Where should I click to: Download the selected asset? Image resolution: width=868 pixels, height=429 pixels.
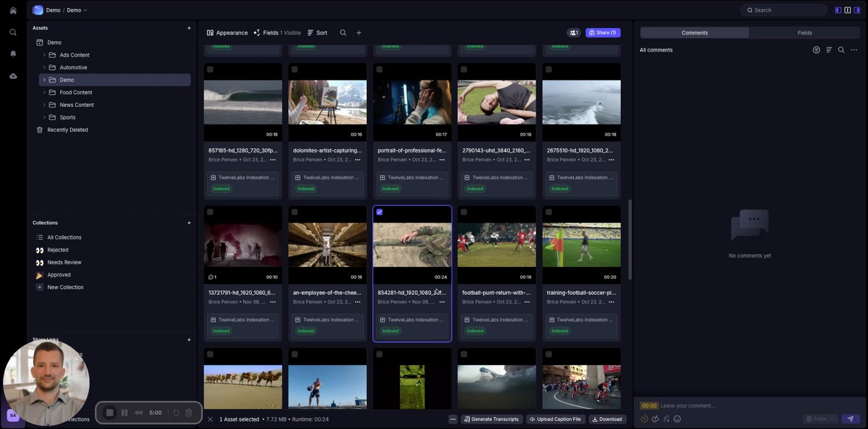[607, 419]
